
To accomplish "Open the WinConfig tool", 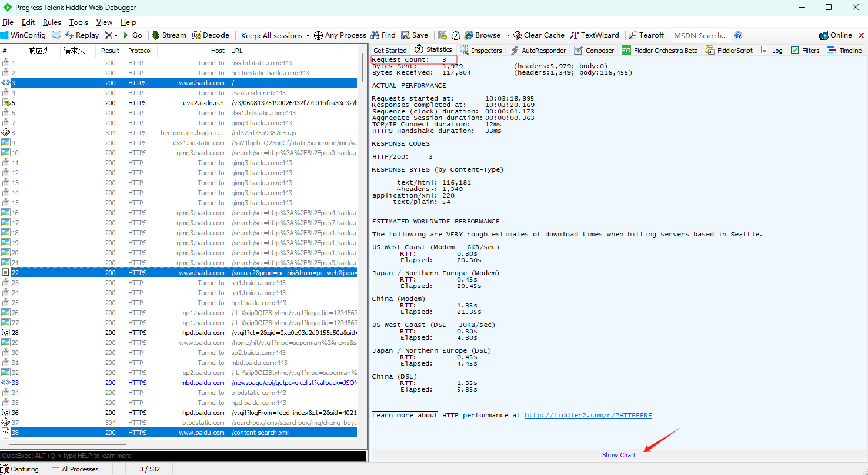I will click(x=24, y=35).
